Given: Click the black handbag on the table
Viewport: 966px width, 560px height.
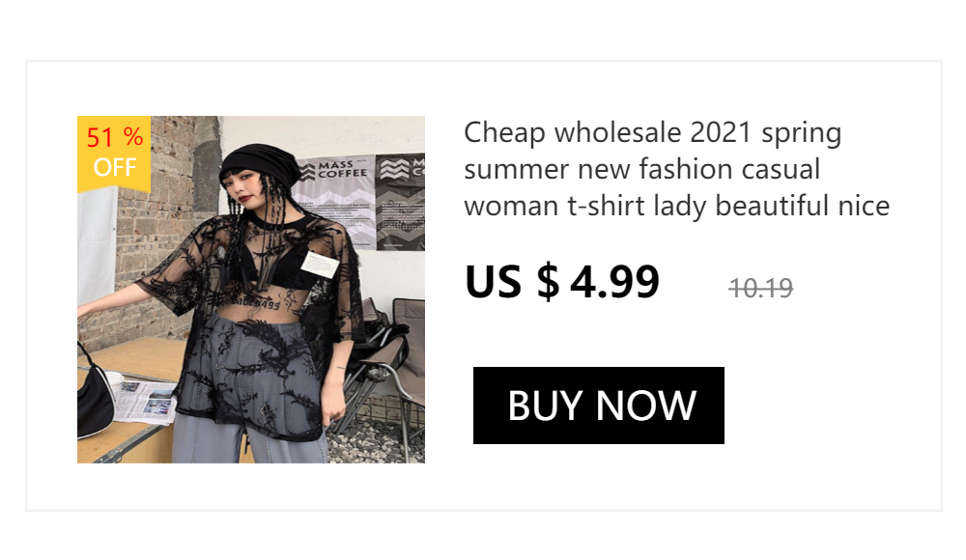Looking at the screenshot, I should pos(95,394).
